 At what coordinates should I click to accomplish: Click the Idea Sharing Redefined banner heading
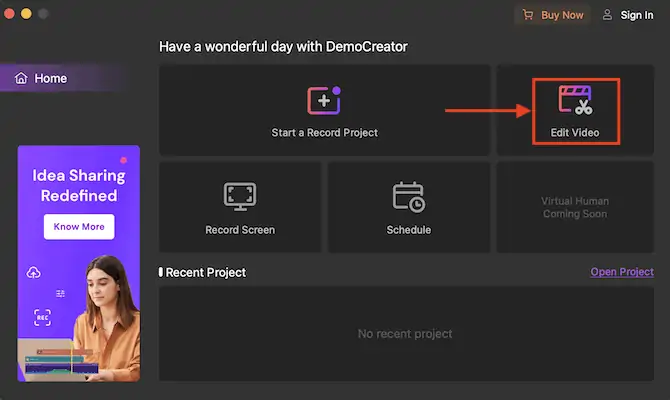point(79,185)
